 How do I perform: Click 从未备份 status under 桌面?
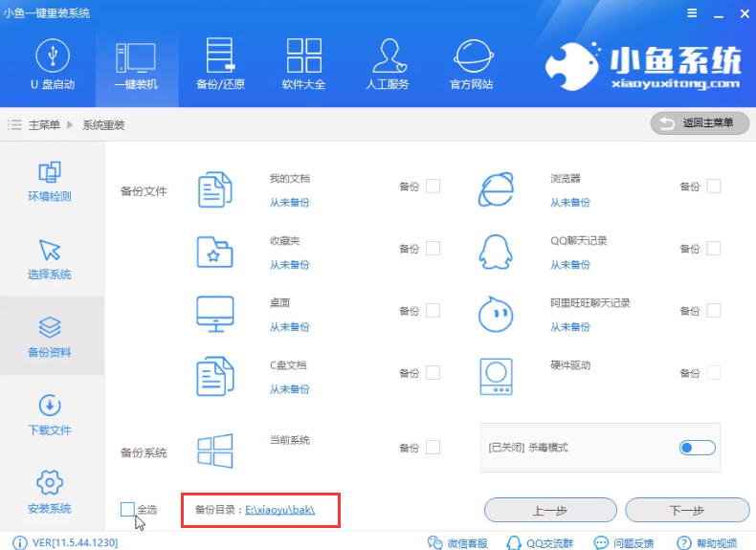point(290,327)
